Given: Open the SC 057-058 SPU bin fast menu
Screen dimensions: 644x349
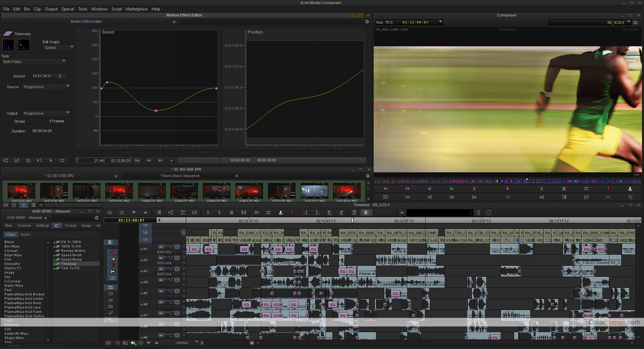Looking at the screenshot, I should point(368,176).
